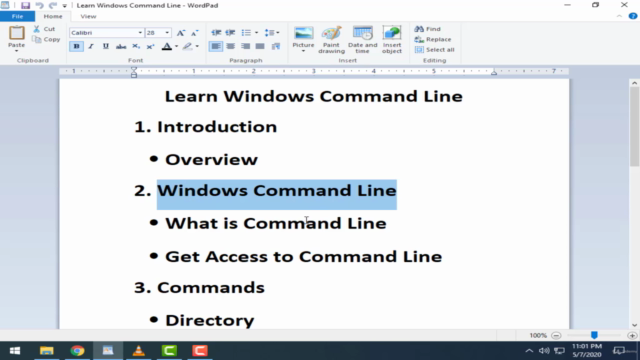Screen dimensions: 640x360
Task: Open Chrome from taskbar
Action: (77, 351)
